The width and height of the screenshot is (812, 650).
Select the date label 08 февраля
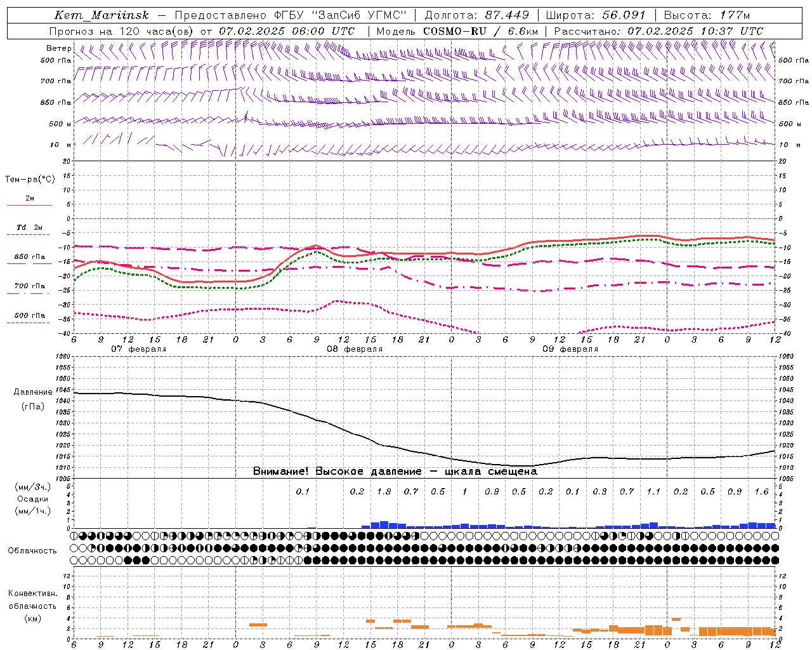tap(355, 349)
